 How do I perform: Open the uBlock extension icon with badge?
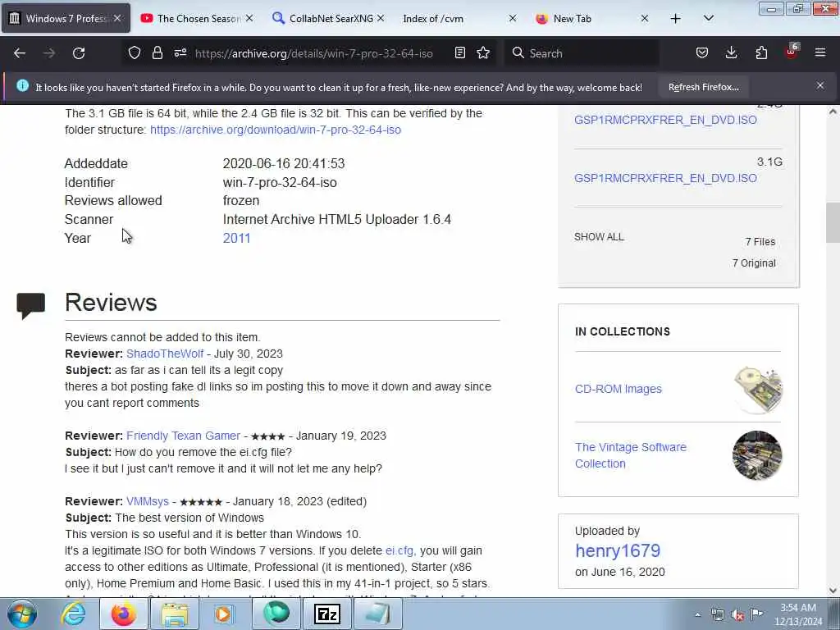[x=792, y=52]
